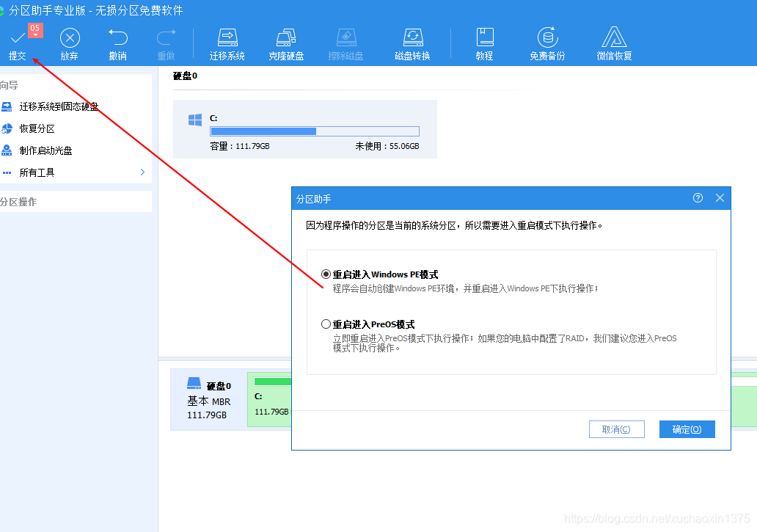Screen dimensions: 757x532
Task: Click 未使用：55.06GB text
Action: point(387,146)
